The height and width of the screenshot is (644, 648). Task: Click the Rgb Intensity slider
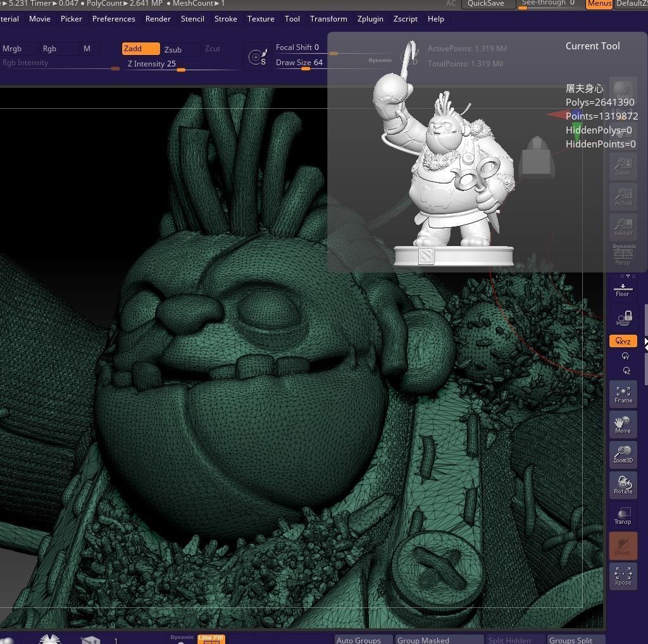(x=60, y=63)
